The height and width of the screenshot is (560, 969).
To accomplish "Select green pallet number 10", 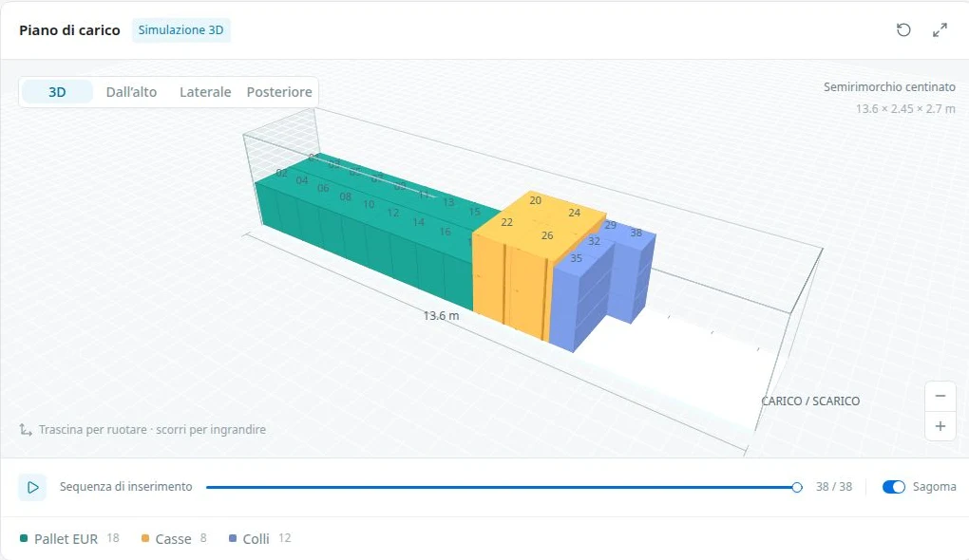I will pyautogui.click(x=369, y=204).
